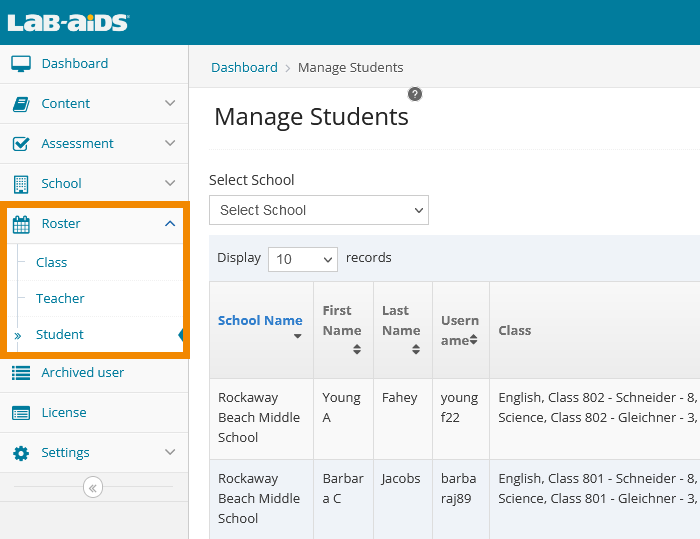
Task: Click the Dashboard monitor icon
Action: pyautogui.click(x=21, y=64)
